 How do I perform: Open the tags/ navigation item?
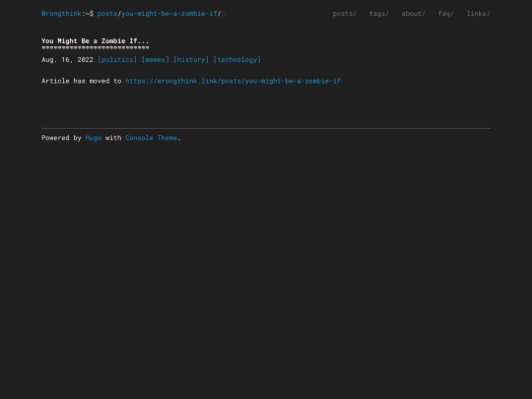point(379,14)
